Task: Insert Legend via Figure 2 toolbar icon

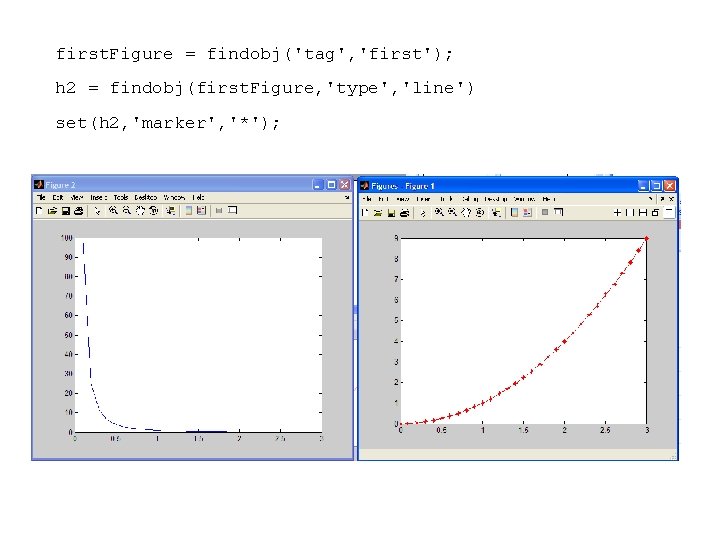Action: tap(201, 210)
